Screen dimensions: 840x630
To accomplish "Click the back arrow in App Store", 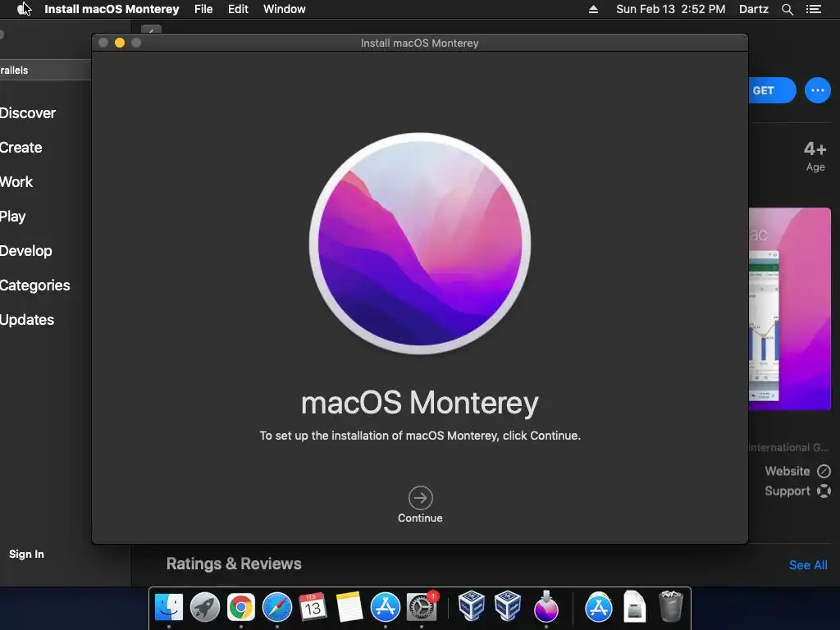I will click(151, 30).
